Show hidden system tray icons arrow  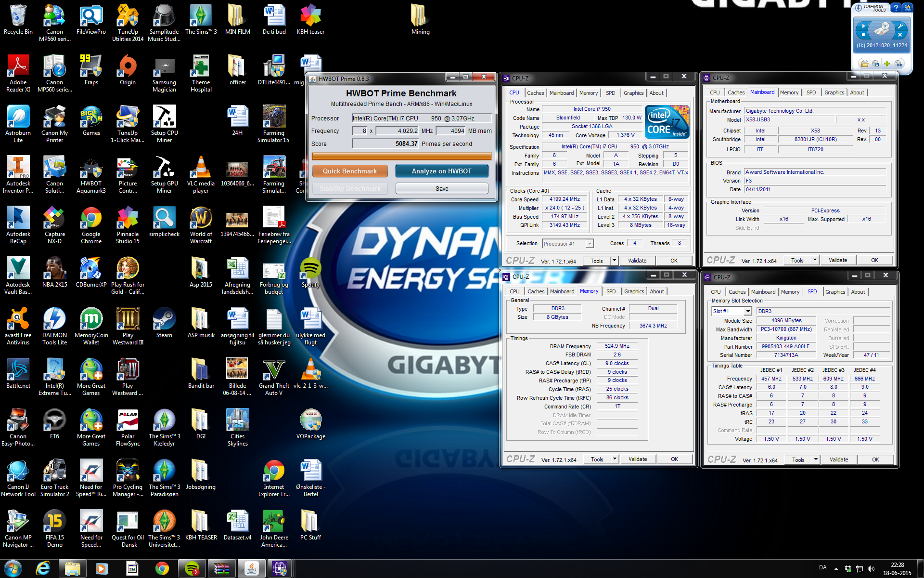(x=836, y=569)
